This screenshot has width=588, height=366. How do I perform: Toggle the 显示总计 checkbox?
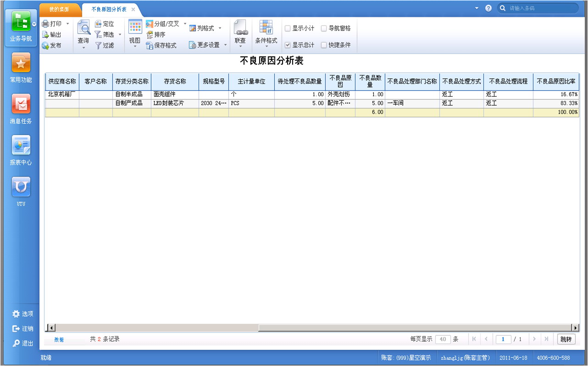coord(288,45)
